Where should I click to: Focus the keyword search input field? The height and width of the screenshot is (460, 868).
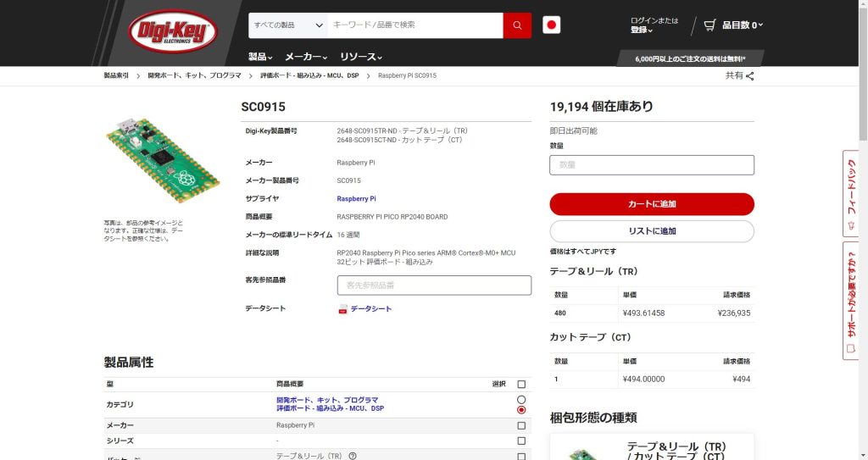click(x=415, y=25)
